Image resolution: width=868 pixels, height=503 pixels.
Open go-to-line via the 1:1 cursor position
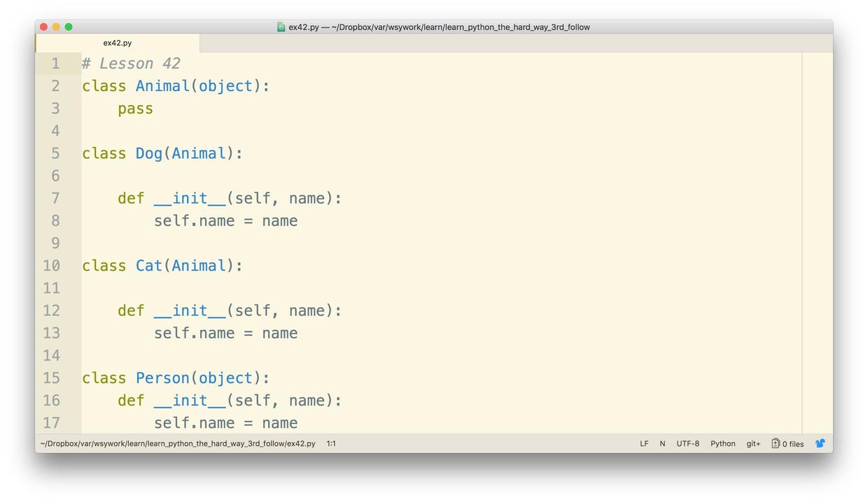[331, 443]
